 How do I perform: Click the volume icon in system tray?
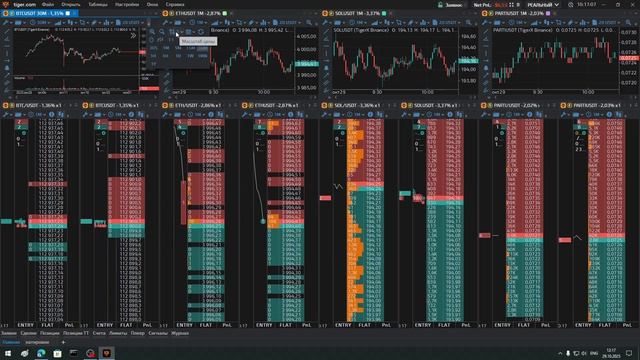[584, 353]
